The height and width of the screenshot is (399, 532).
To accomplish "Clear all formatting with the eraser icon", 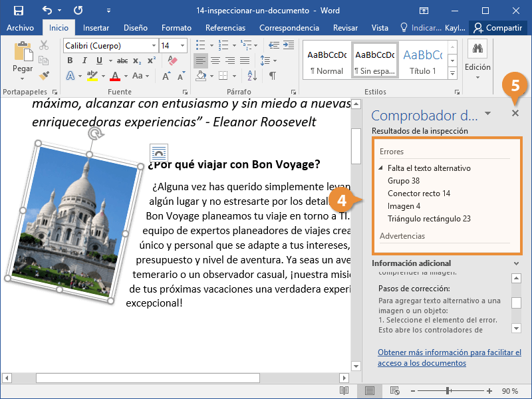I will 173,61.
